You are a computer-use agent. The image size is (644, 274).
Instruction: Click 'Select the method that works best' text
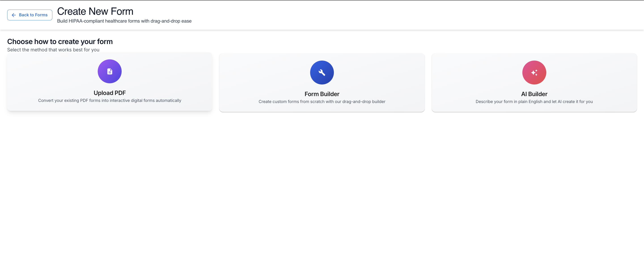53,50
